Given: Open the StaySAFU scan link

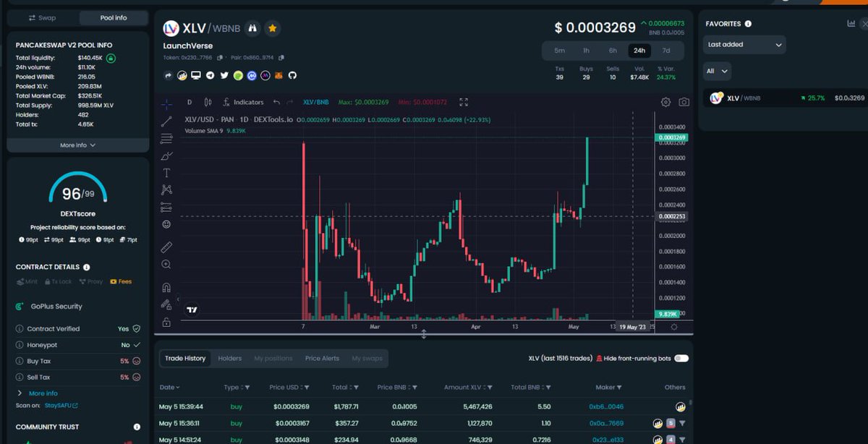Looking at the screenshot, I should click(61, 406).
